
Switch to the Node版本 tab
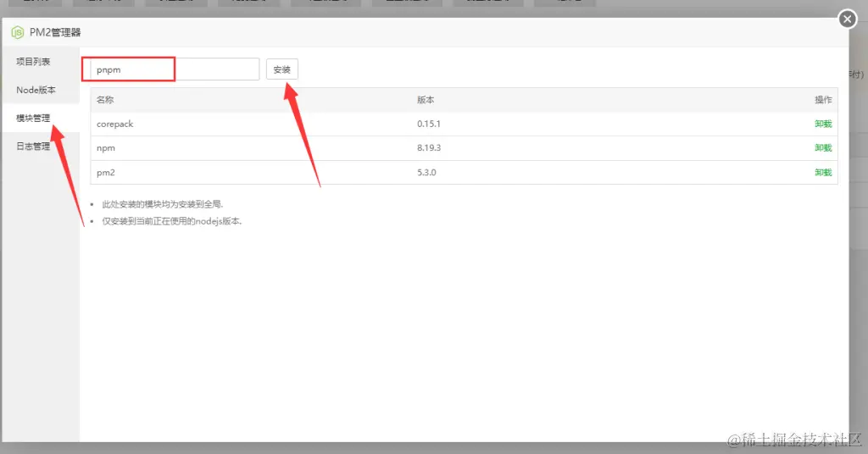tap(36, 90)
